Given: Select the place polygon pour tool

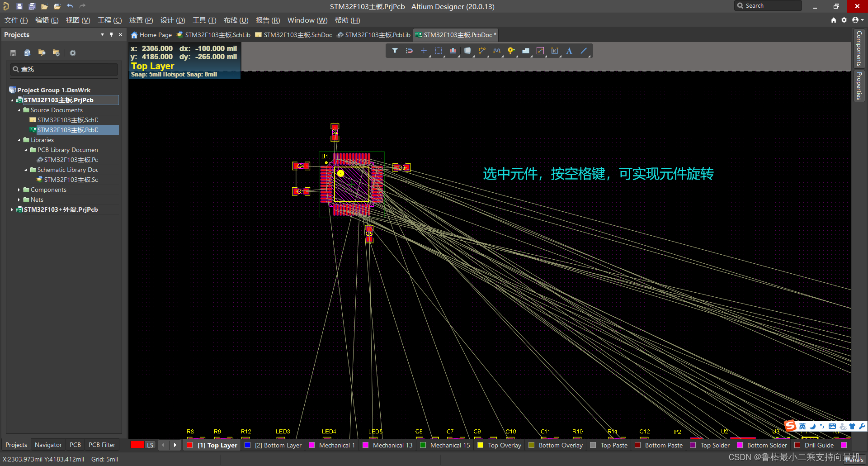Looking at the screenshot, I should 526,51.
